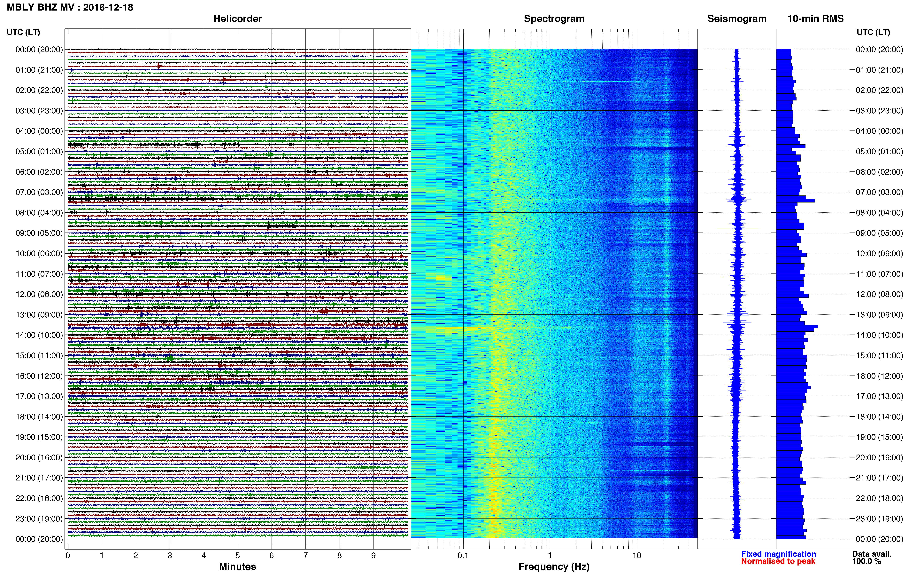The height and width of the screenshot is (578, 924).
Task: Select the '10-min RMS' panel heading
Action: [x=816, y=19]
